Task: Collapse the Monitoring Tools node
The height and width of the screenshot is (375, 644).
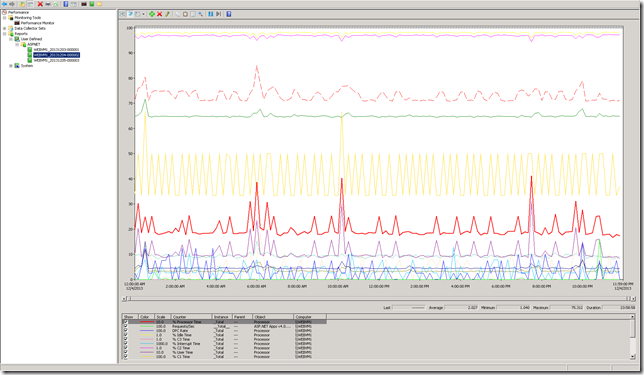Action: coord(5,18)
